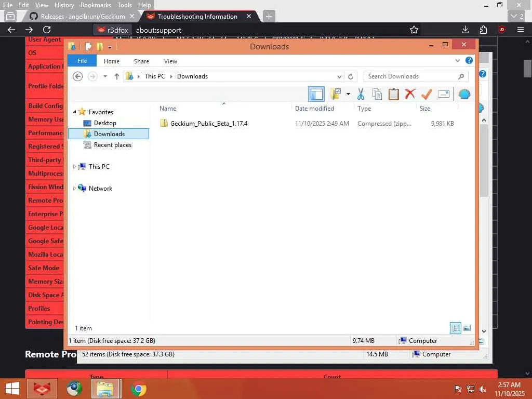Viewport: 532px width, 399px height.
Task: Click the uBlock Origin shield icon
Action: pyautogui.click(x=502, y=30)
